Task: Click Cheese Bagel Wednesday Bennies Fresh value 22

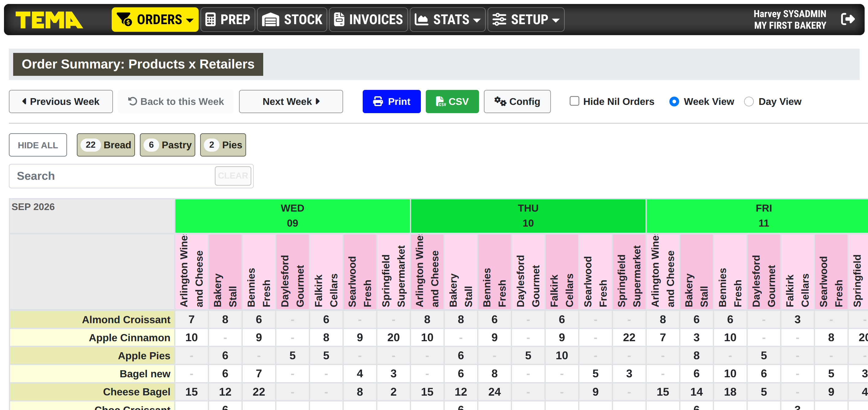Action: pos(259,392)
